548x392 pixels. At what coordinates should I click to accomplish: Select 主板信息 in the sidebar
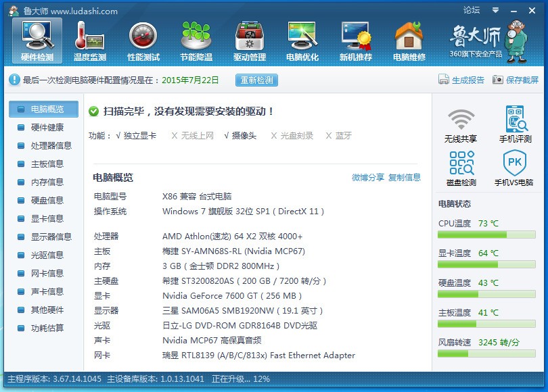pos(44,164)
